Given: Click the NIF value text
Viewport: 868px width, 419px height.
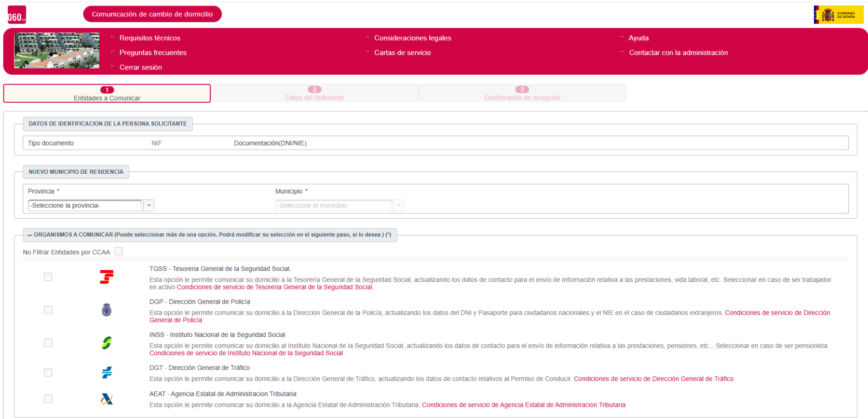Looking at the screenshot, I should point(157,143).
